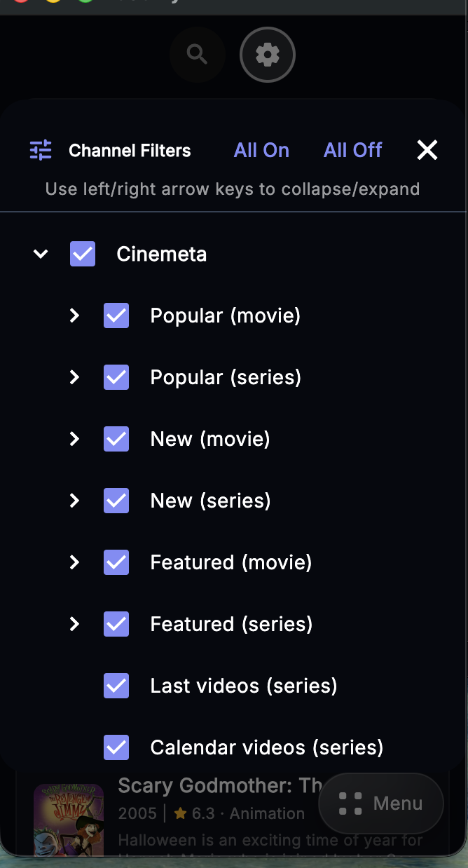Close the Channel Filters panel
468x868 pixels.
[x=427, y=149]
